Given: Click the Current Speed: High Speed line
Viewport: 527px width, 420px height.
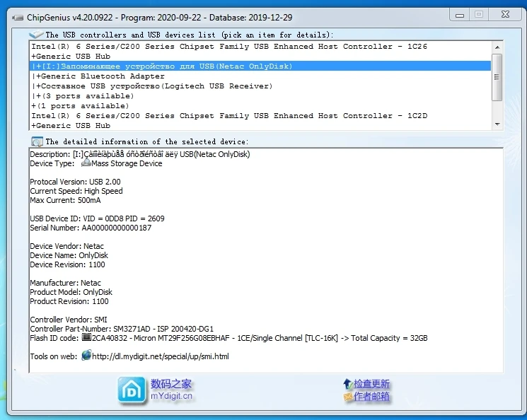Looking at the screenshot, I should pos(76,191).
